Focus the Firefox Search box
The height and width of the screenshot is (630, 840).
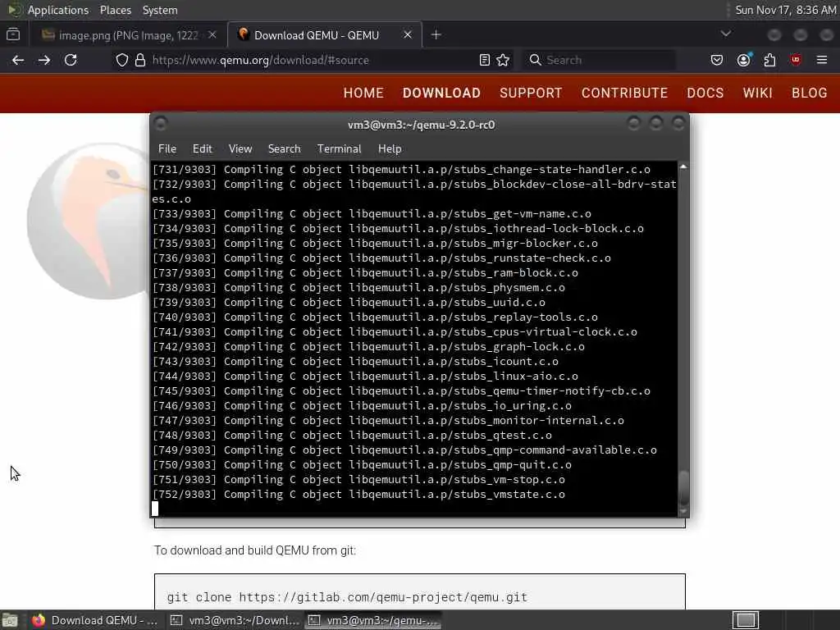click(x=600, y=60)
